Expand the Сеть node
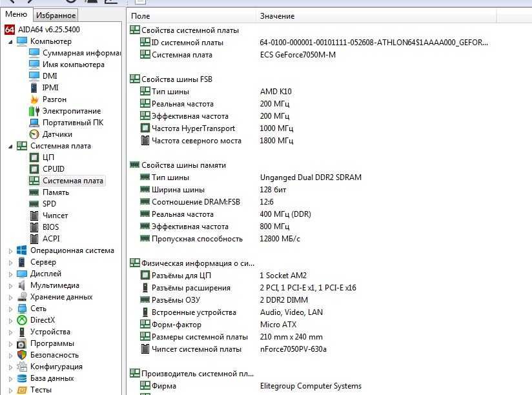Image resolution: width=532 pixels, height=395 pixels. pyautogui.click(x=10, y=309)
